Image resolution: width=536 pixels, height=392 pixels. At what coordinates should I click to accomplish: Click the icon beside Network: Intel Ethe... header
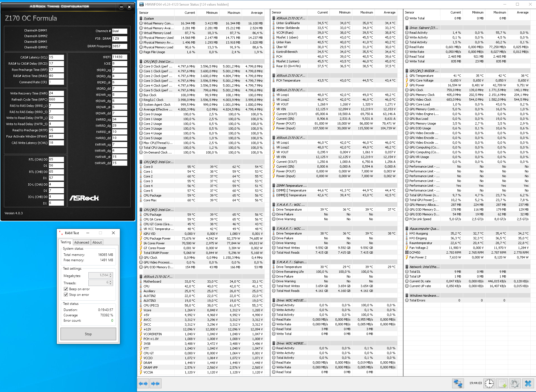[407, 267]
